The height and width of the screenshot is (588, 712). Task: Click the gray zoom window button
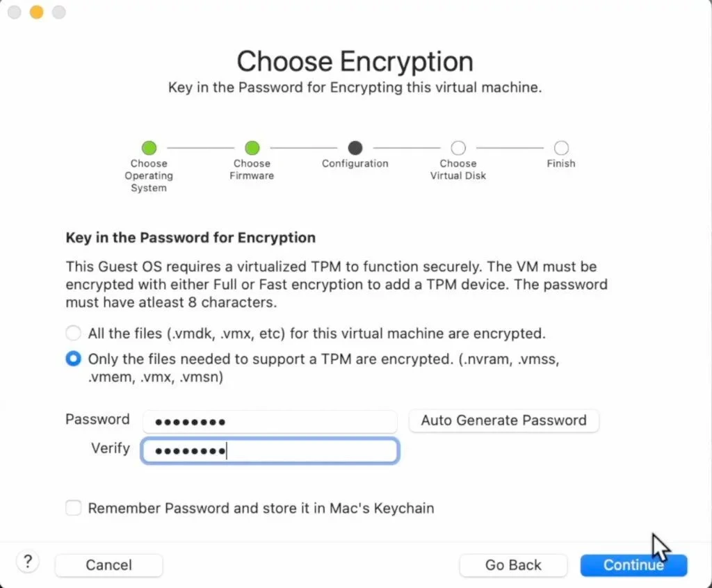[x=59, y=13]
